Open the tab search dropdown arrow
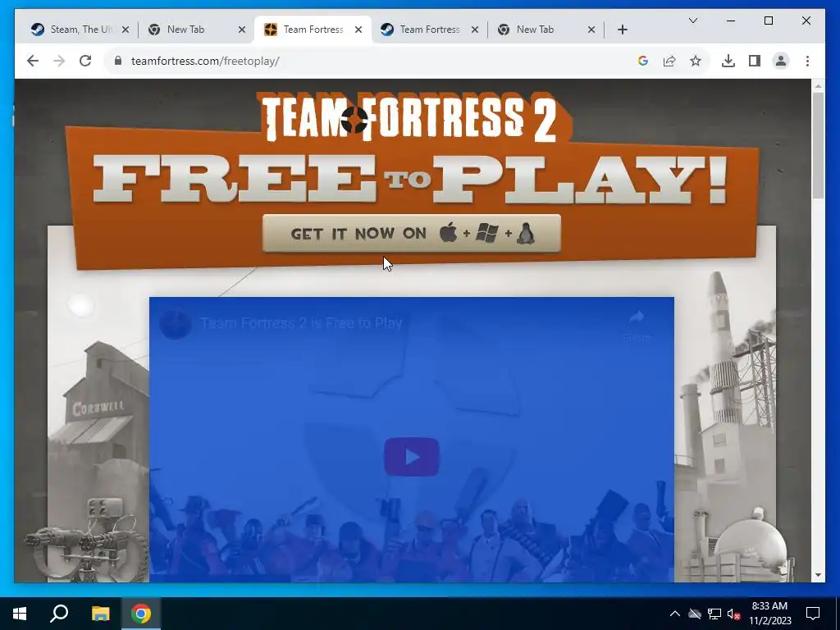This screenshot has height=630, width=840. 692,21
